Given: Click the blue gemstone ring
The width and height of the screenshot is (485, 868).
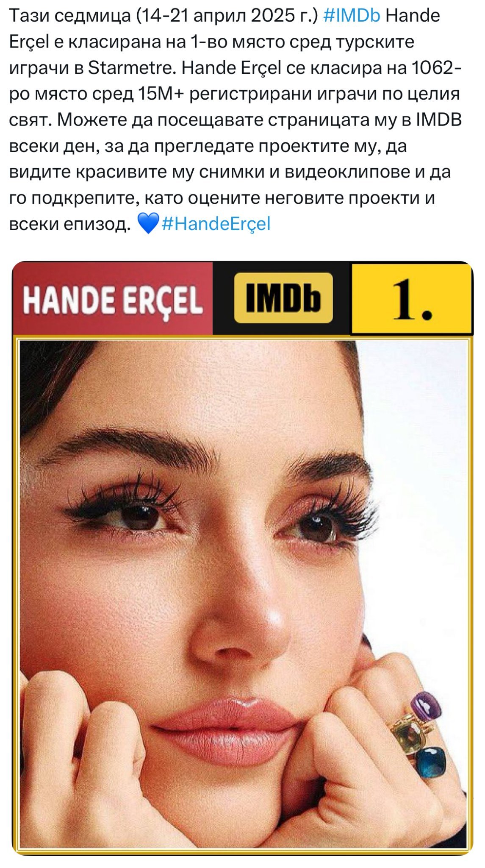Looking at the screenshot, I should coord(430,762).
